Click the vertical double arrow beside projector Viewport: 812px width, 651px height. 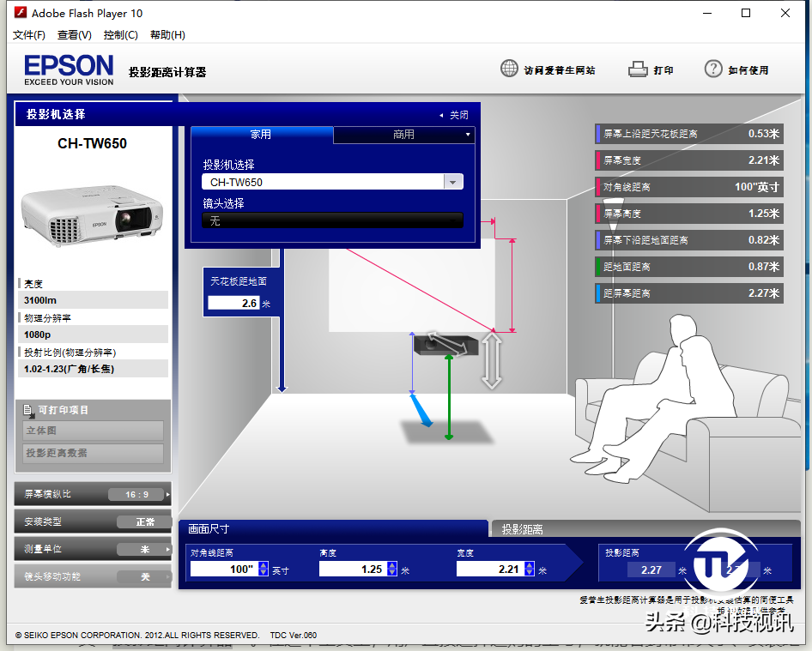[x=491, y=360]
